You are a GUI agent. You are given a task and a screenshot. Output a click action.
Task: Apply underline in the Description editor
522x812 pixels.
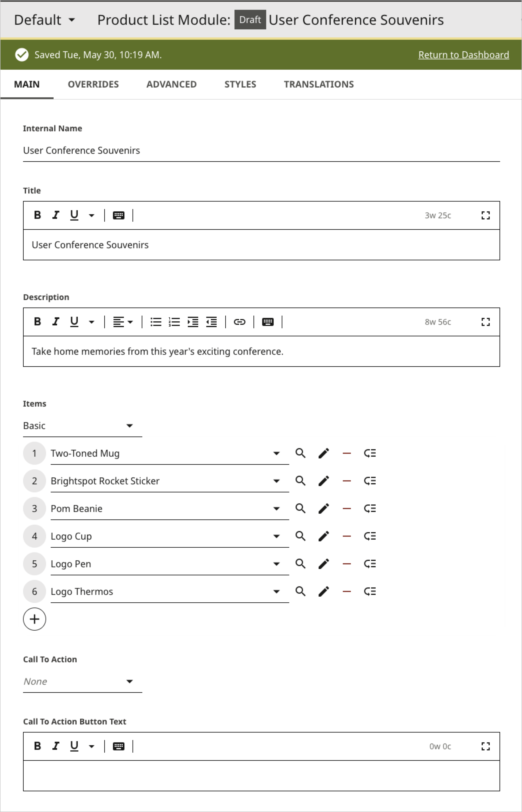[73, 321]
